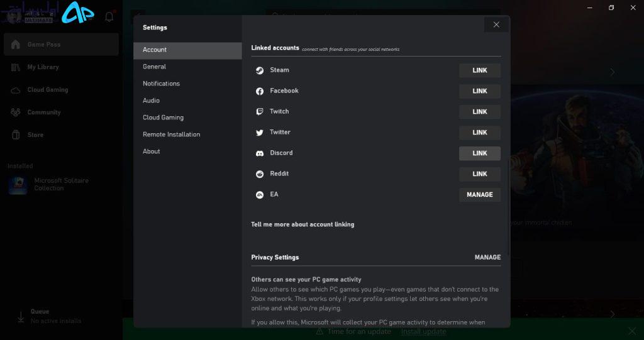Manage Privacy Settings
The width and height of the screenshot is (644, 340).
(487, 257)
